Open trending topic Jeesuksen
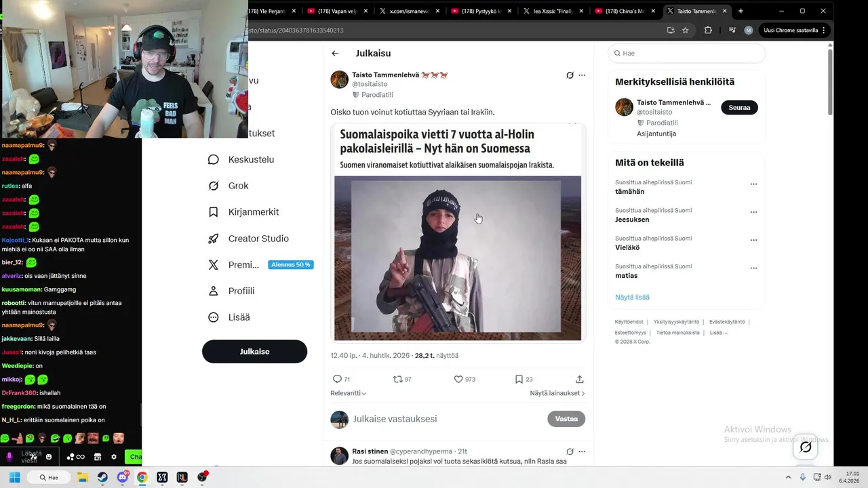Screen dimensions: 868x488 point(632,220)
